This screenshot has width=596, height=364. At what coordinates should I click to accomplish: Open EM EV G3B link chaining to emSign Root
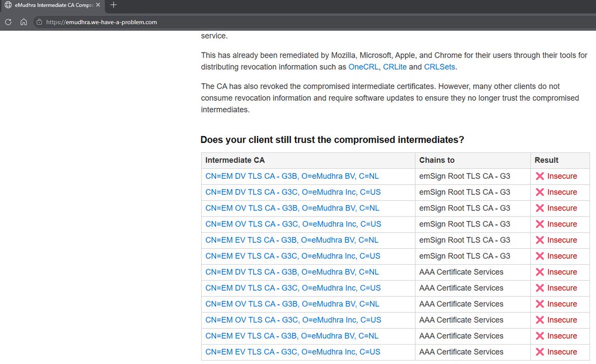click(292, 240)
